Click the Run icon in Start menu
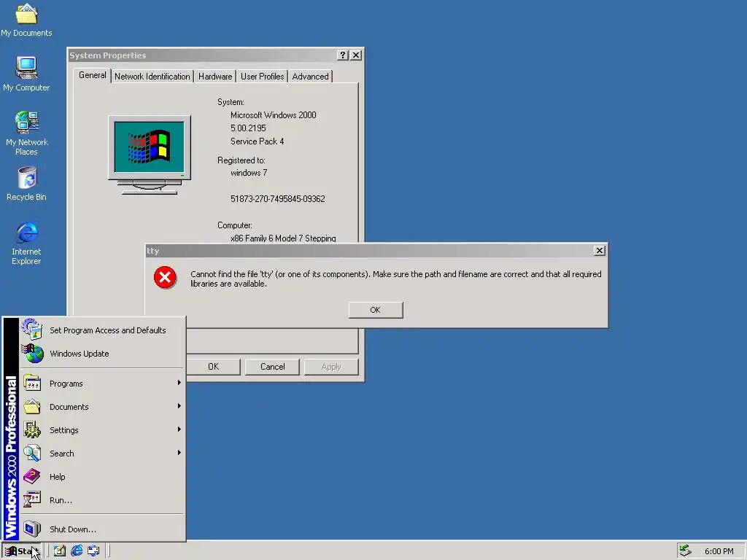Screen dimensions: 747x560 click(32, 499)
